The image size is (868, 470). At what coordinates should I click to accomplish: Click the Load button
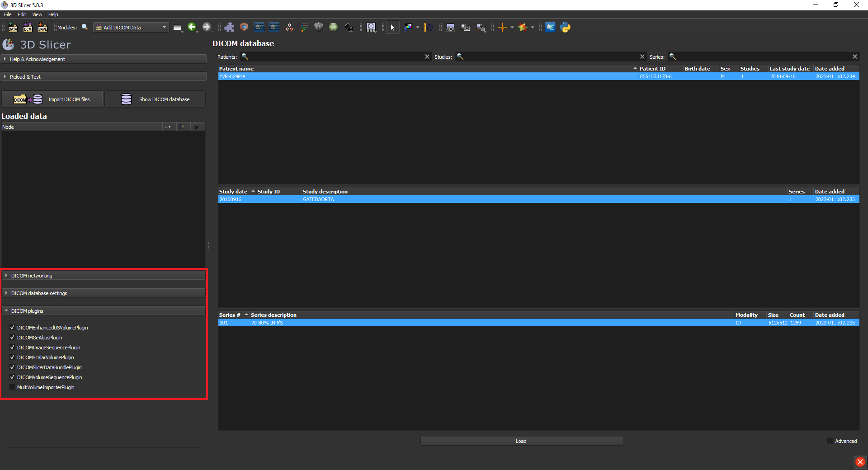[521, 441]
